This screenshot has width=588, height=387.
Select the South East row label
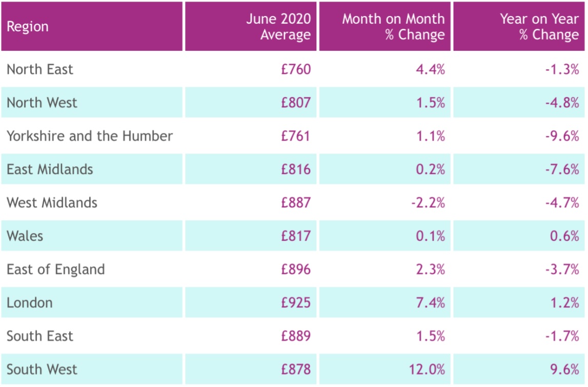(x=40, y=336)
